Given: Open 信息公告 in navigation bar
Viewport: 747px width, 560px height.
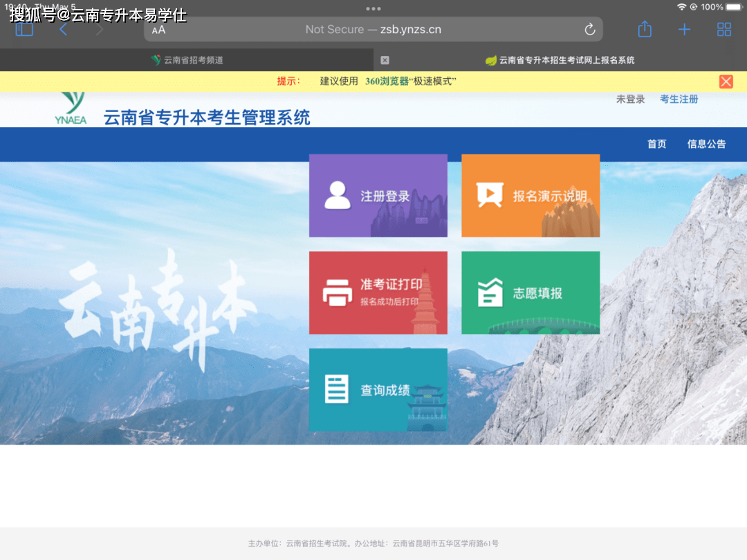Looking at the screenshot, I should click(x=706, y=144).
